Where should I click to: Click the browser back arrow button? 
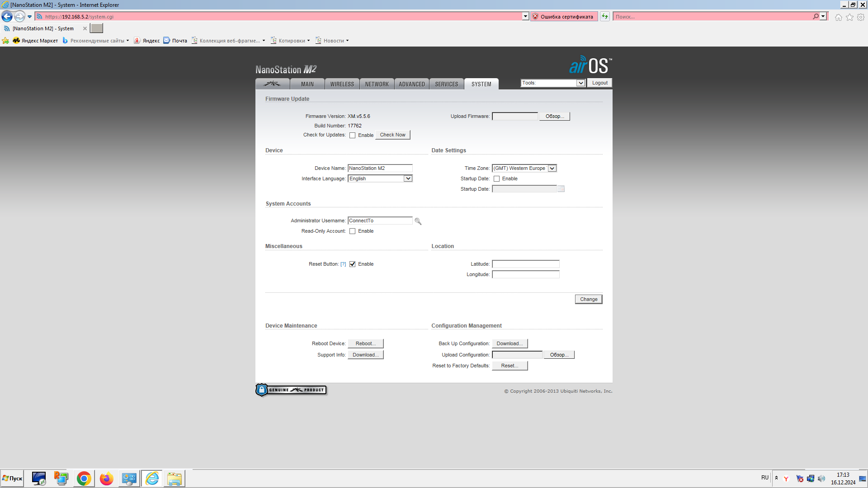pyautogui.click(x=7, y=17)
